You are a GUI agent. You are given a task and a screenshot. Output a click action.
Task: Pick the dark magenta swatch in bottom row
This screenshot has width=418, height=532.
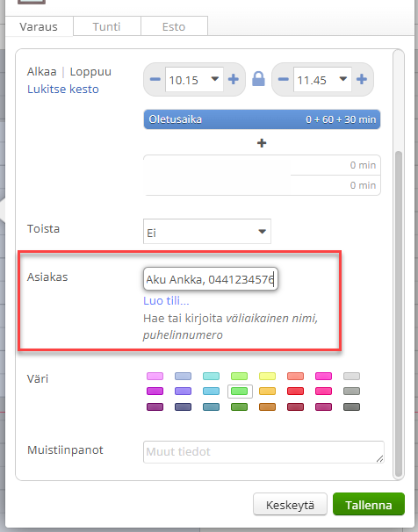coord(324,406)
